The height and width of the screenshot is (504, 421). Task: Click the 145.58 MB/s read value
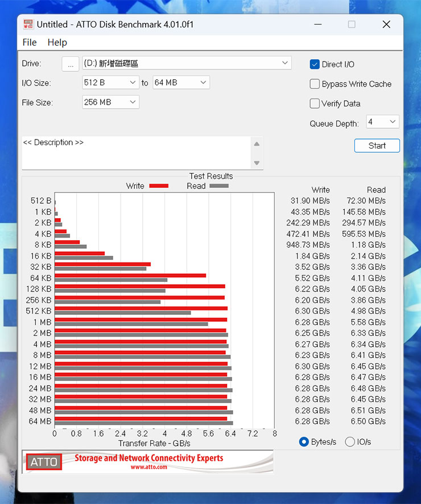(364, 212)
